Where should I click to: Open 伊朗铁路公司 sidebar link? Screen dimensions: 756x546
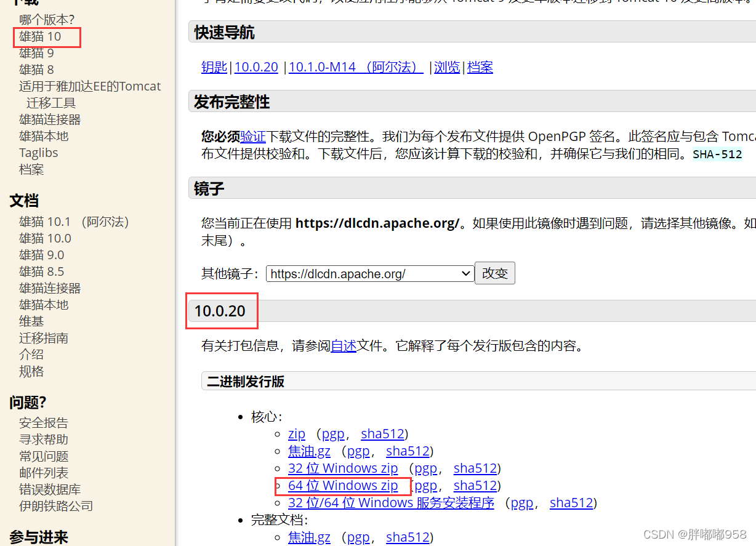[56, 506]
